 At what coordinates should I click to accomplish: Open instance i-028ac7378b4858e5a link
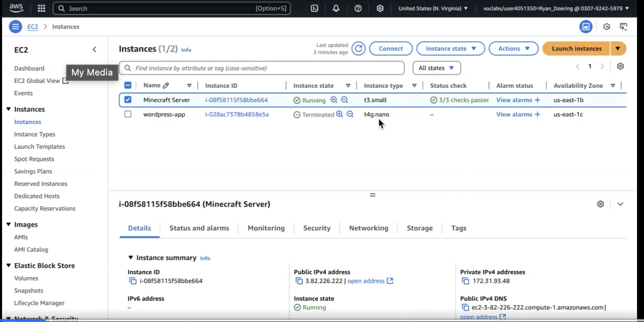(x=237, y=114)
